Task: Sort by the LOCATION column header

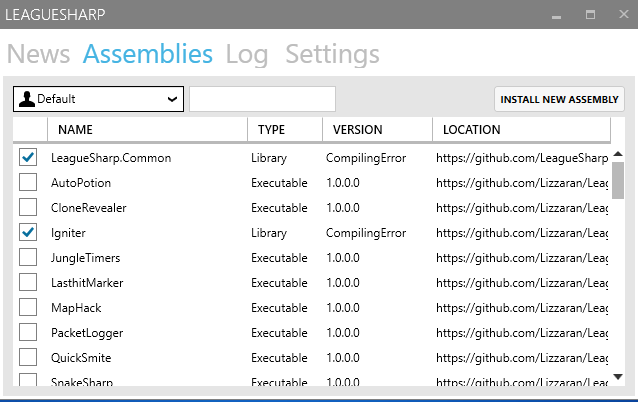Action: coord(522,130)
